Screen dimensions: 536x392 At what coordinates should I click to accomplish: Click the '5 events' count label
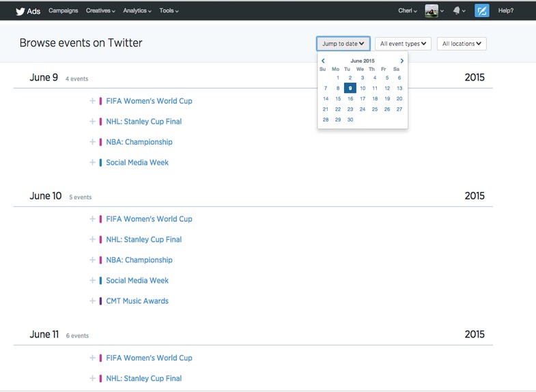pyautogui.click(x=81, y=197)
